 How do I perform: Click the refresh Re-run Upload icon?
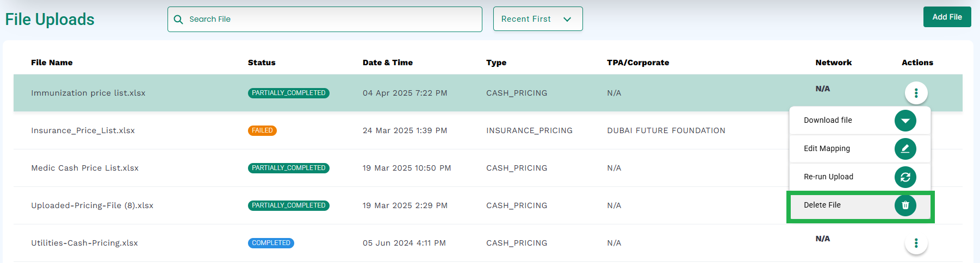[x=905, y=177]
